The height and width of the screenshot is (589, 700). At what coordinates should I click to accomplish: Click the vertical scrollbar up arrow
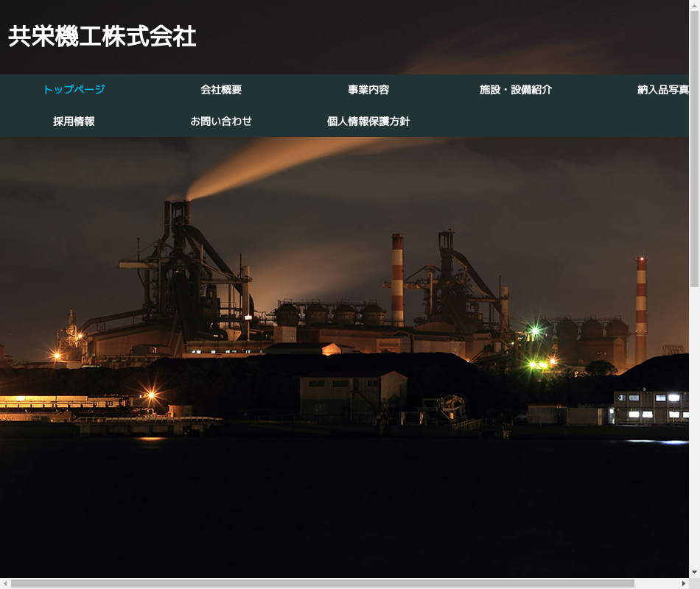(694, 6)
